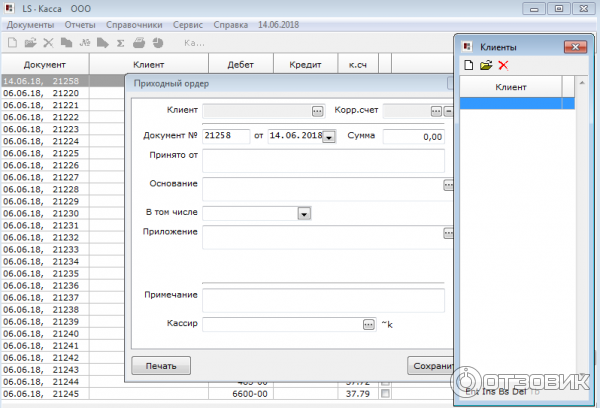This screenshot has height=408, width=600.
Task: Click the pie chart icon in the toolbar
Action: 156,43
